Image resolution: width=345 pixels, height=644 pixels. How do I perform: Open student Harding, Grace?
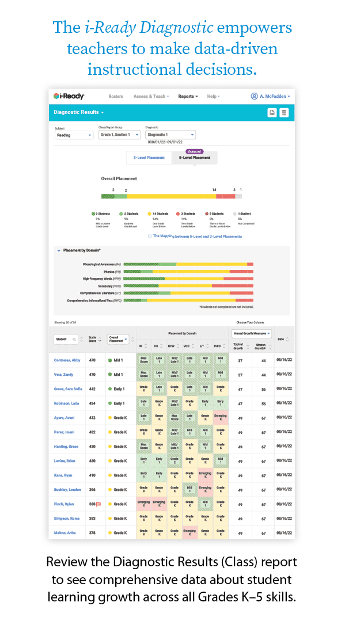point(66,447)
